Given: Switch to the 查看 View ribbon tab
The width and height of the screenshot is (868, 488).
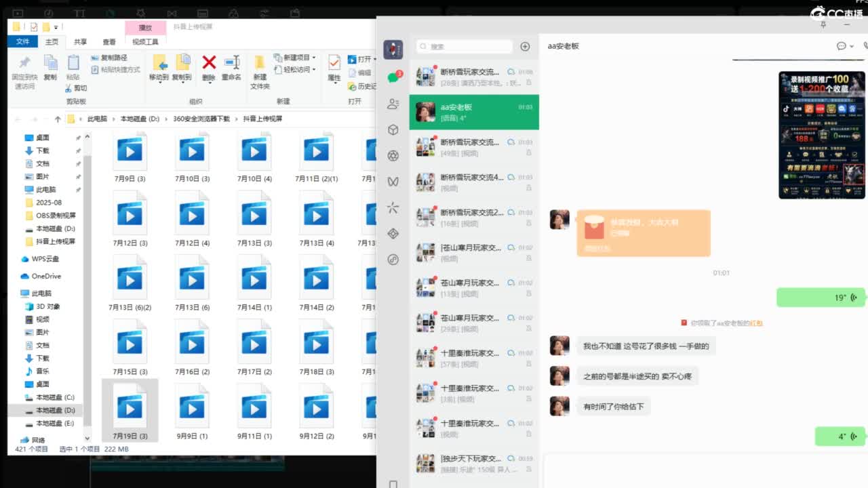Looking at the screenshot, I should pyautogui.click(x=108, y=42).
